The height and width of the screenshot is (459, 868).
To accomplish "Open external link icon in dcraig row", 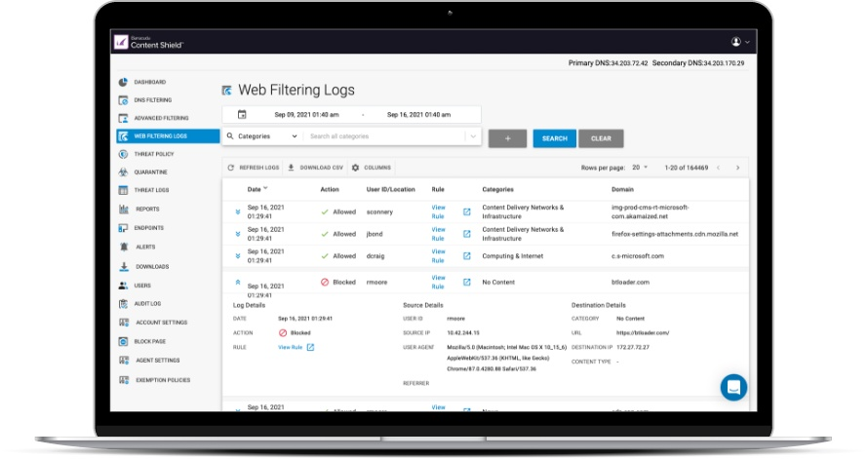I will click(466, 256).
